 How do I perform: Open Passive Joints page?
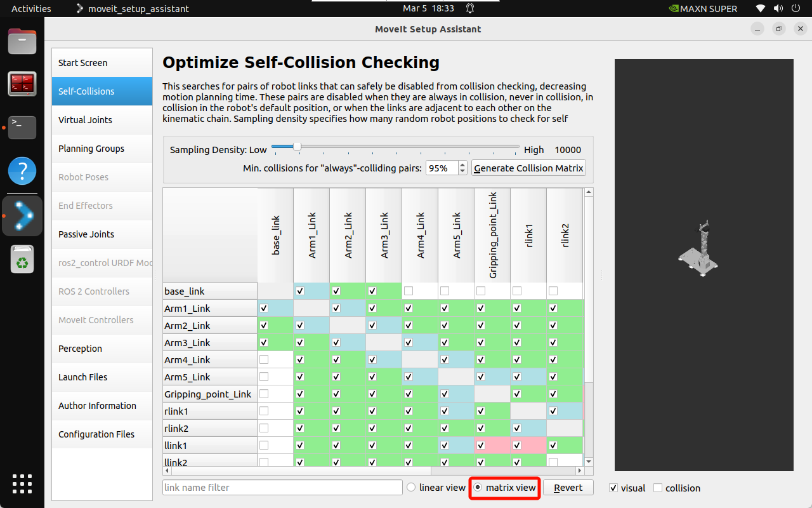pos(102,234)
